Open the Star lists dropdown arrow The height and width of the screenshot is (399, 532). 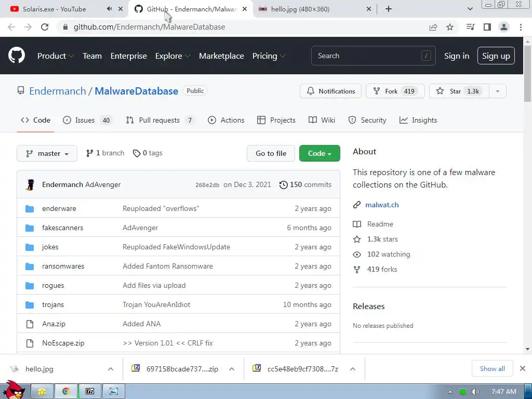point(498,91)
